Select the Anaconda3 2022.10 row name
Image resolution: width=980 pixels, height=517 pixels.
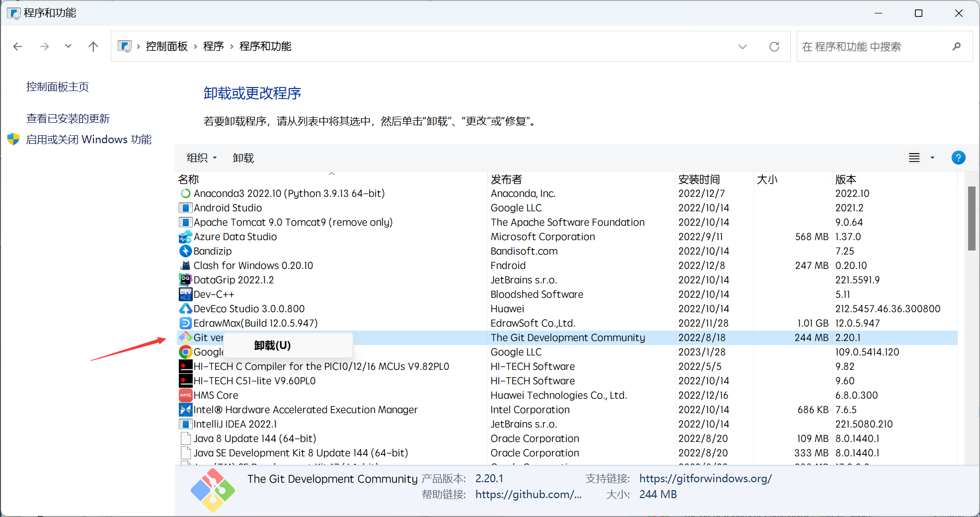(x=289, y=193)
